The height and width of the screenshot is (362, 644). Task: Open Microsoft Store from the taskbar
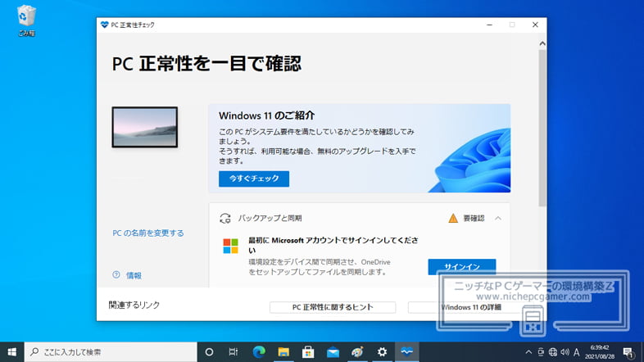(x=308, y=351)
